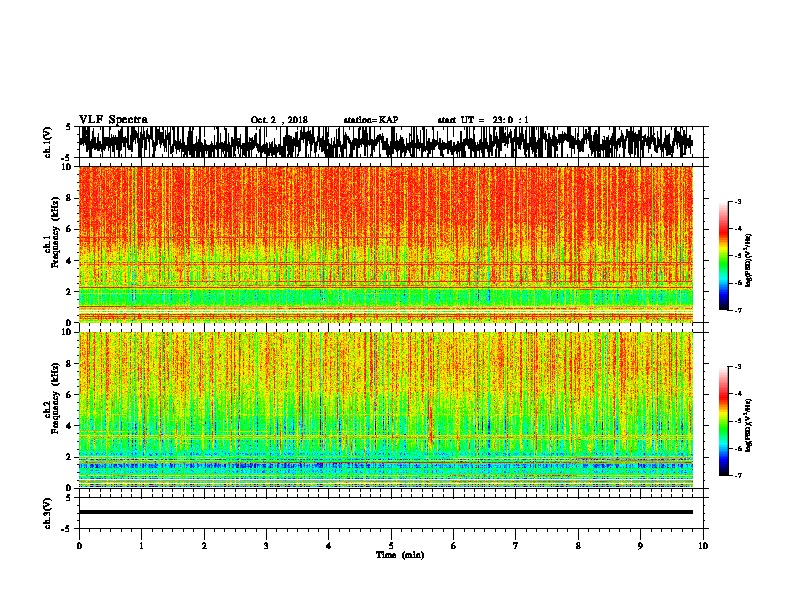Click the "-7" label on ch.2 color bar
Screen dimensions: 792x612
[x=738, y=475]
